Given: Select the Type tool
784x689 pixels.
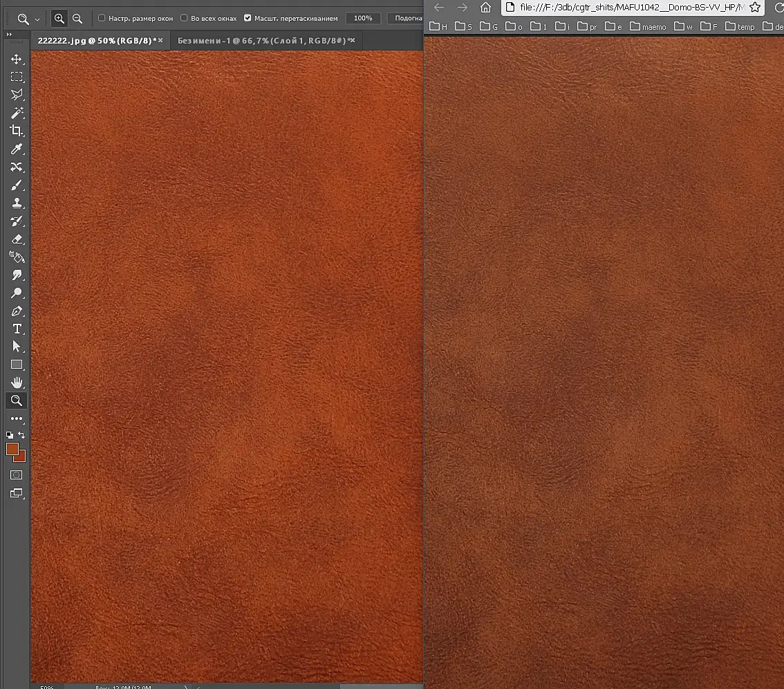Looking at the screenshot, I should [17, 329].
